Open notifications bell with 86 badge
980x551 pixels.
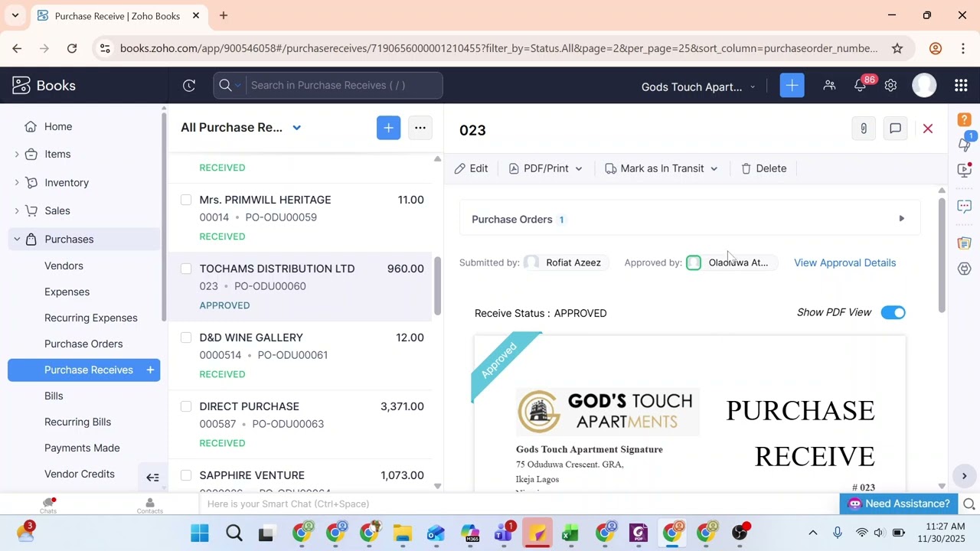861,86
